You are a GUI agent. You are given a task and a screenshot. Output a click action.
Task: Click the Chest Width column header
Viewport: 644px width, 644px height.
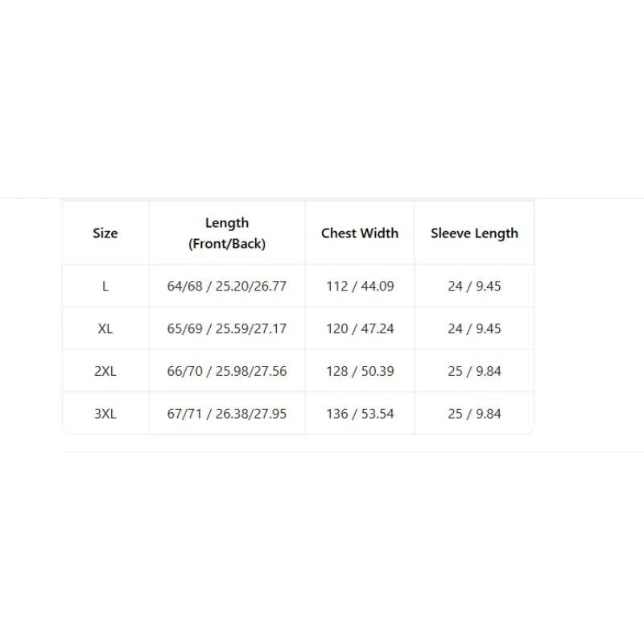point(360,233)
